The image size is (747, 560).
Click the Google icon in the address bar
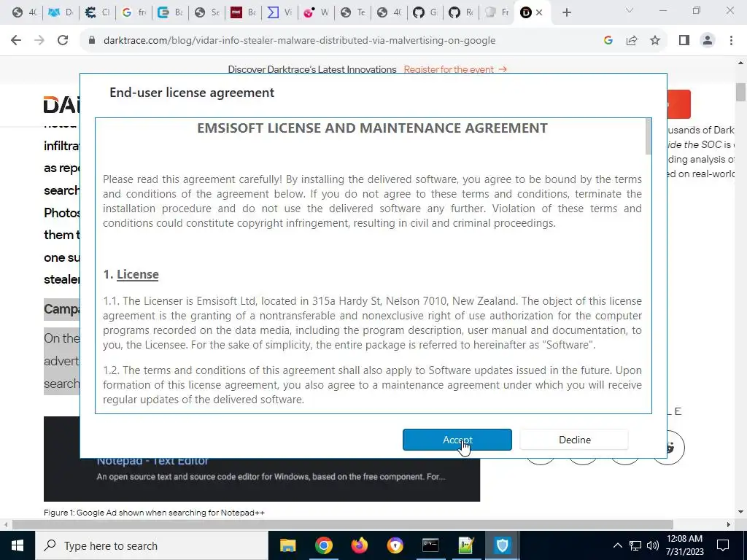608,41
